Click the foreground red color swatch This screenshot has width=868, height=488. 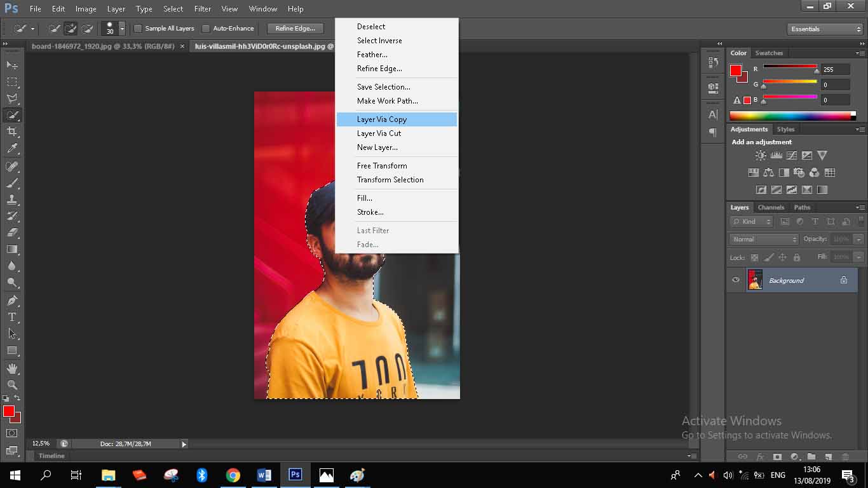tap(8, 411)
